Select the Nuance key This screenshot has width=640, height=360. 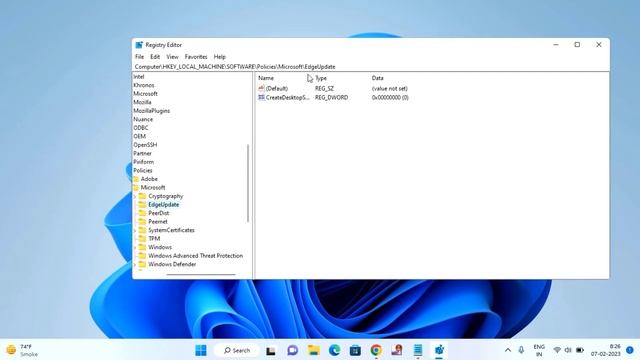click(143, 120)
